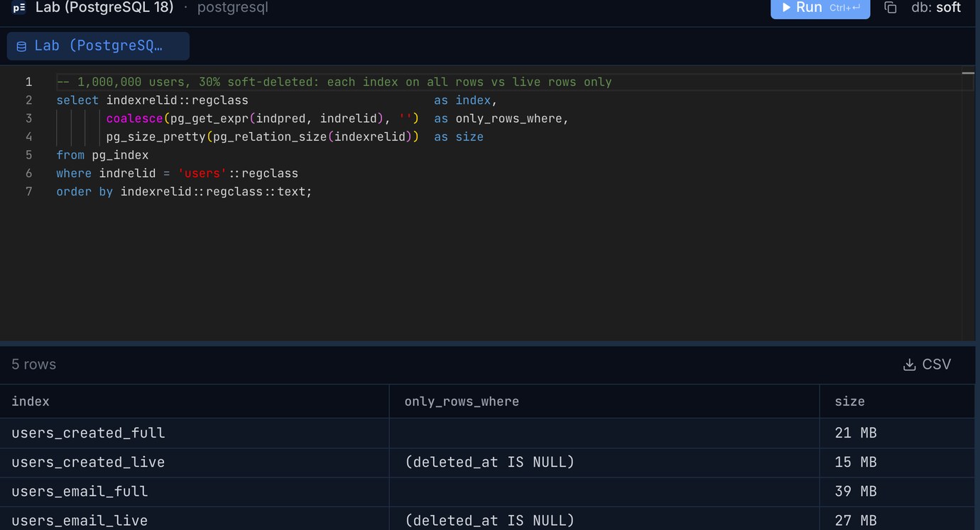Open the db: soft database selector
This screenshot has width=980, height=530.
(x=936, y=8)
